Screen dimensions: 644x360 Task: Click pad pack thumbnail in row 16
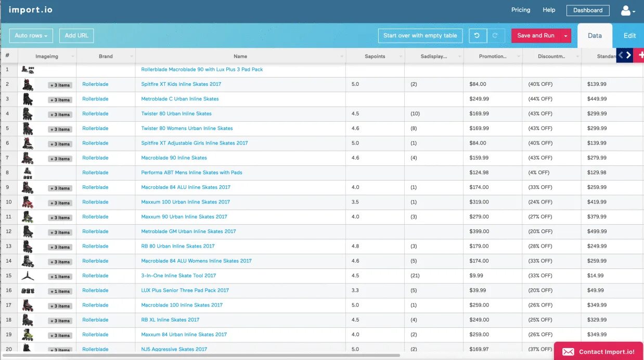[x=28, y=291]
